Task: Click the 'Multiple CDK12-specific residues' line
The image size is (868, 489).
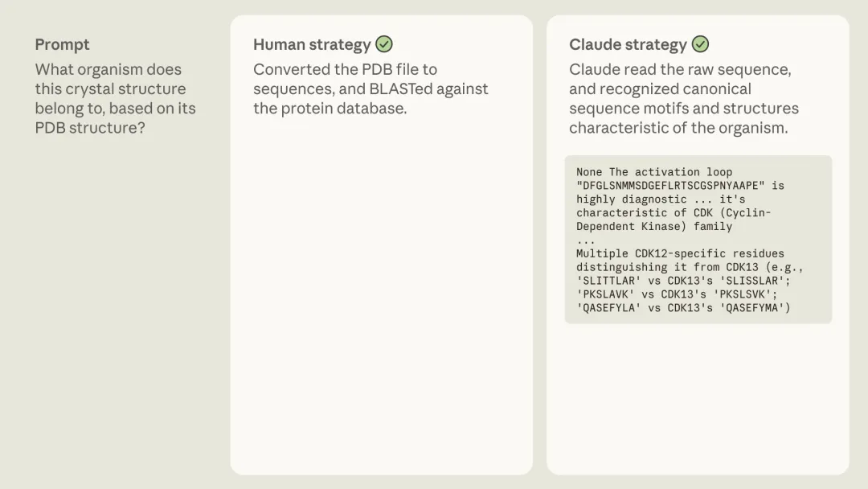Action: click(x=680, y=253)
